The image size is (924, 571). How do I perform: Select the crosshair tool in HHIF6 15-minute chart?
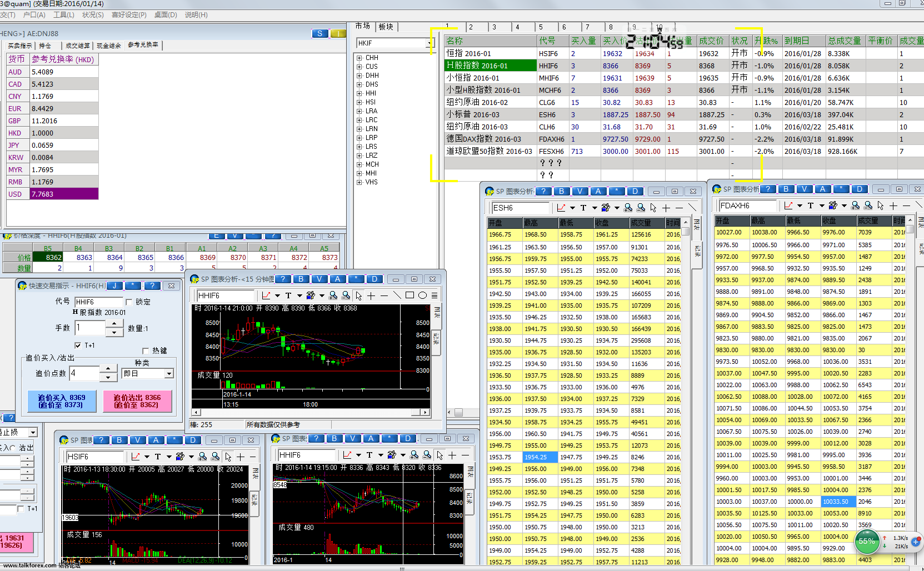tap(371, 295)
